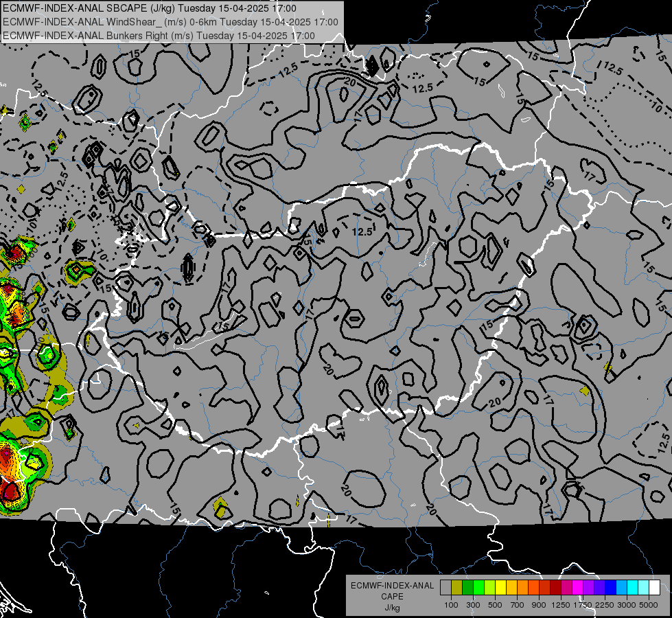Viewport: 672px width, 618px height.
Task: Click the 'J/kg' unit label in legend
Action: click(x=392, y=608)
